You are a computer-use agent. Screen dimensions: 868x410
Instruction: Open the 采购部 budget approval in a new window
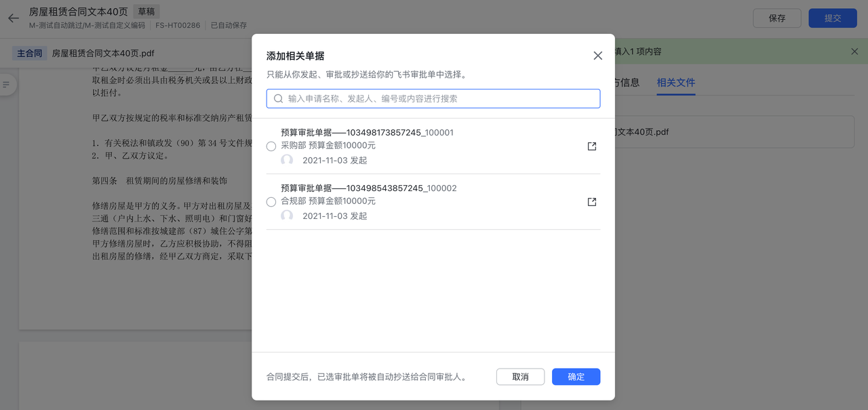tap(591, 146)
